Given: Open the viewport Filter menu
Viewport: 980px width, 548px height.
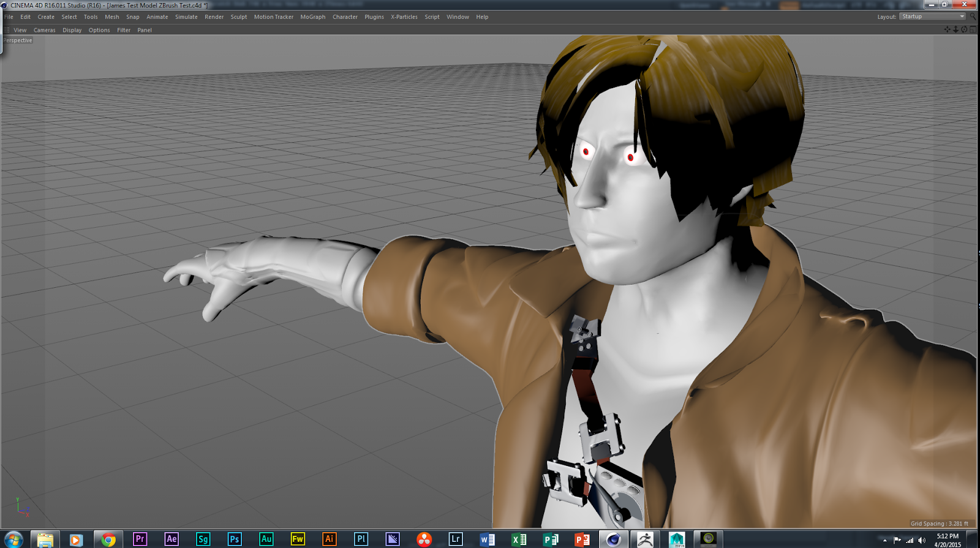Looking at the screenshot, I should [124, 30].
